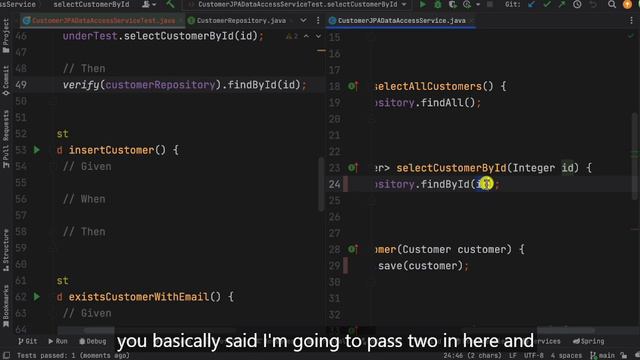Open the Structure tool window

(6, 250)
